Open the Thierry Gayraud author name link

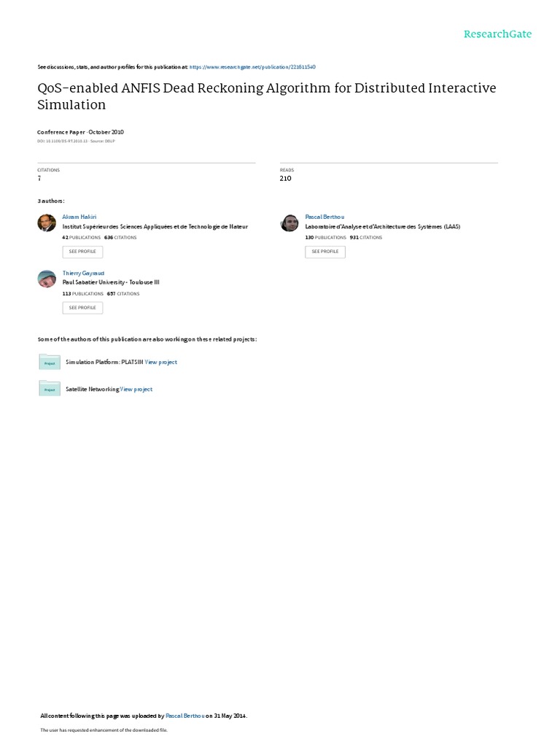83,273
